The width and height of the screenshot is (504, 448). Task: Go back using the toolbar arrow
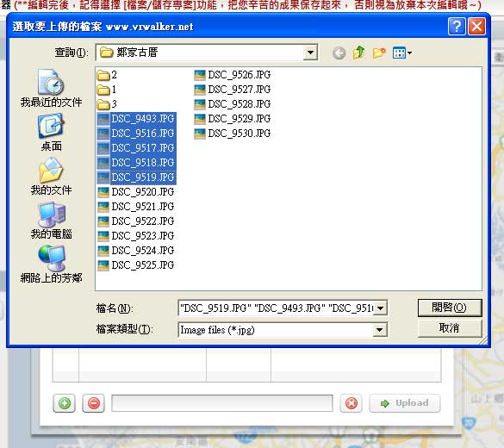click(339, 53)
